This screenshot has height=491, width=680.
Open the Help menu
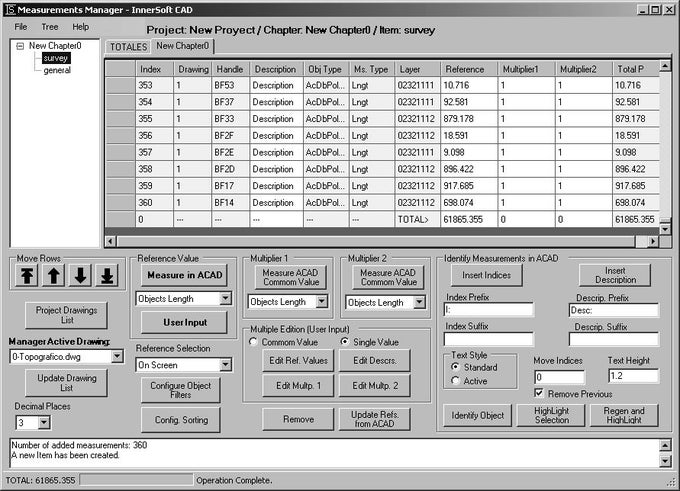tap(81, 27)
